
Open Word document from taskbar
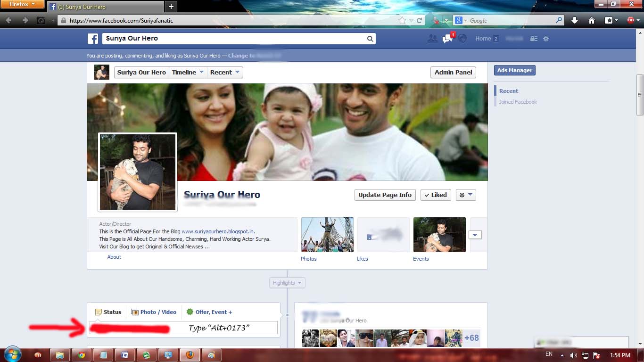[125, 355]
